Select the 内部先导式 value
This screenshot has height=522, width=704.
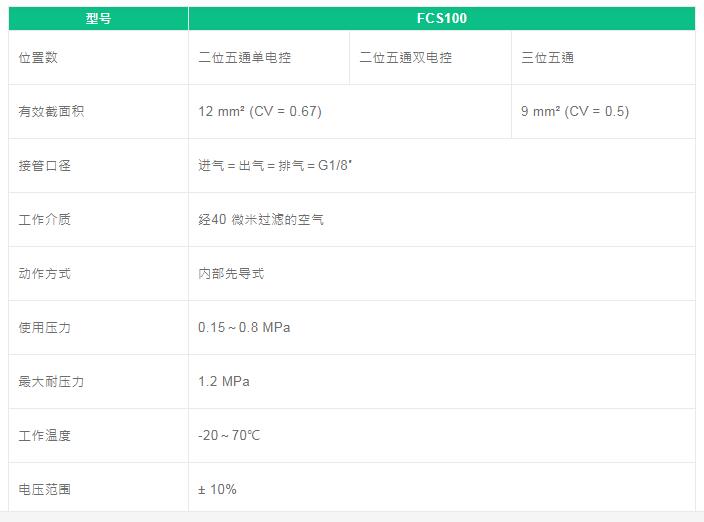231,274
